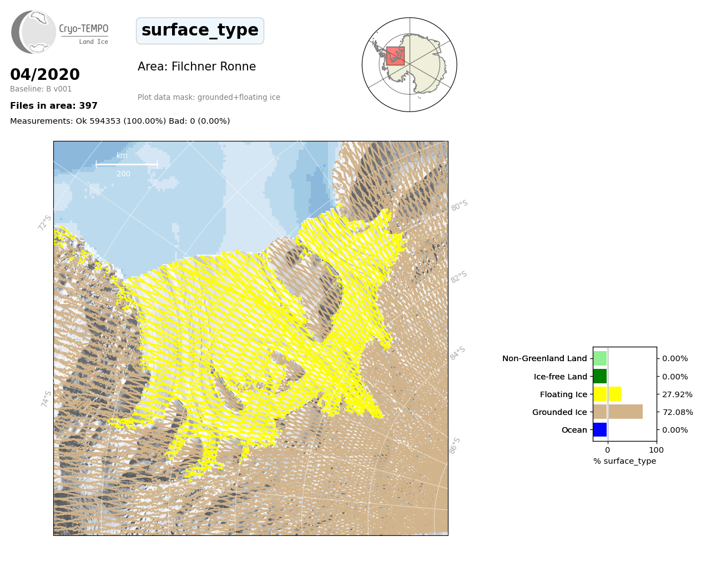Click the dark green Ice-free Land bar
This screenshot has width=706, height=588.
(600, 377)
